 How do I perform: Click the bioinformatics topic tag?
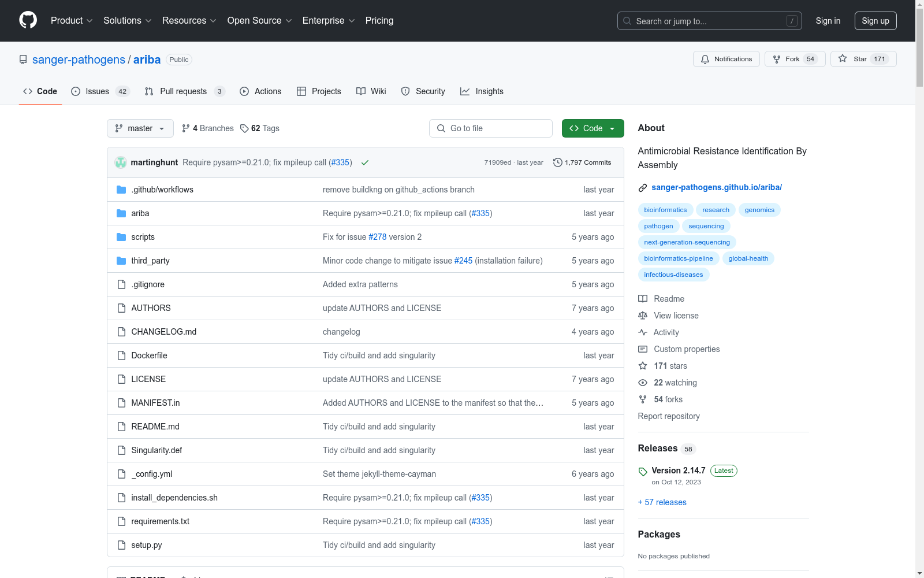click(x=665, y=210)
